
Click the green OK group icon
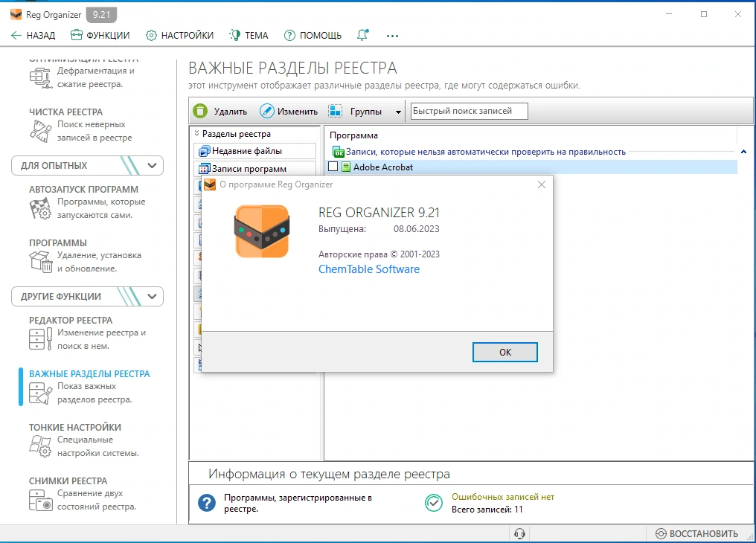click(339, 152)
